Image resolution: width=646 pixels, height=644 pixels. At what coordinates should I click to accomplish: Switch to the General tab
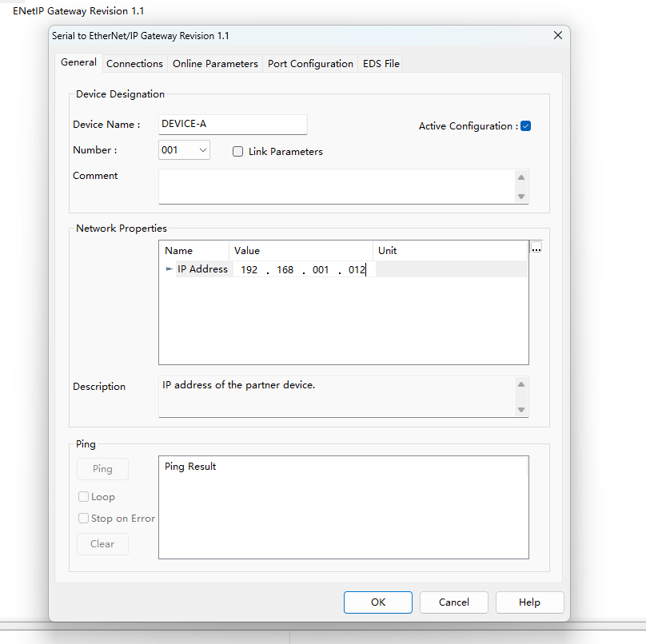click(78, 62)
